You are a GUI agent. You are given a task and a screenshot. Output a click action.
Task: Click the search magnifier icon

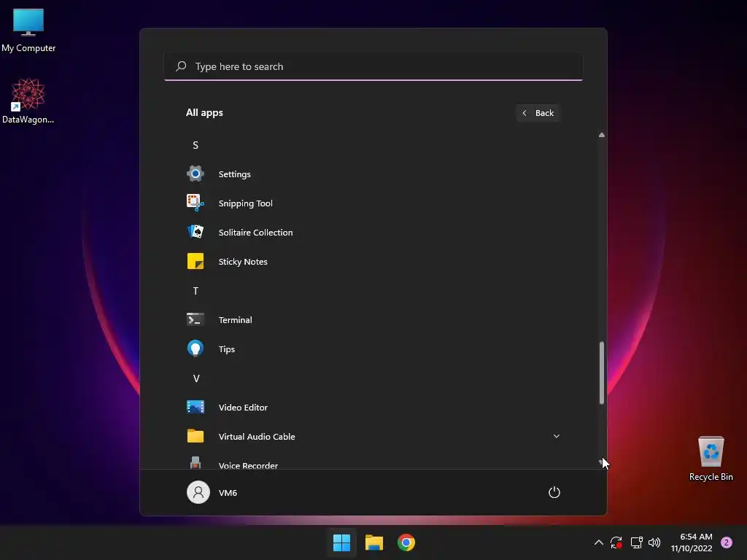181,66
